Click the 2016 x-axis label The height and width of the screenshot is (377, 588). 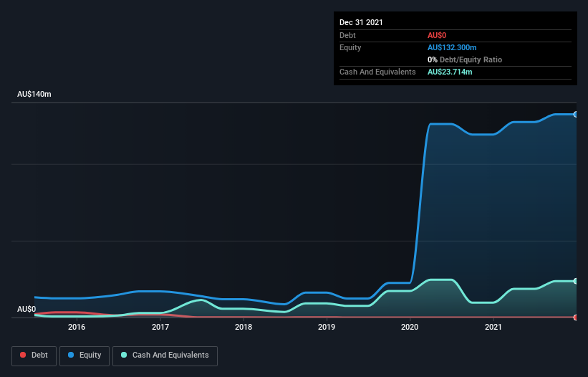[x=77, y=327]
